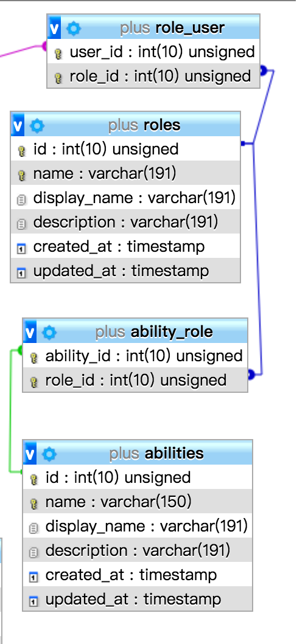Collapse the roles table with V toggle

point(18,125)
